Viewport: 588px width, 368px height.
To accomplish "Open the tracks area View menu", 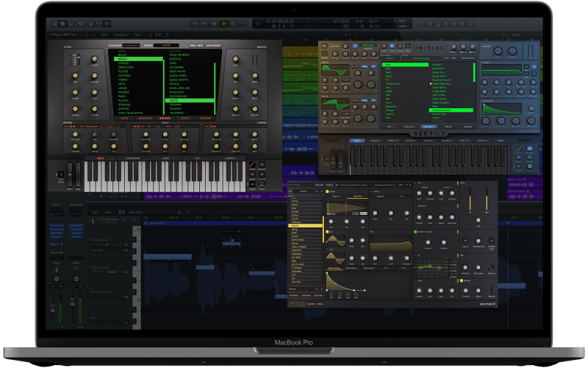I will [x=137, y=35].
